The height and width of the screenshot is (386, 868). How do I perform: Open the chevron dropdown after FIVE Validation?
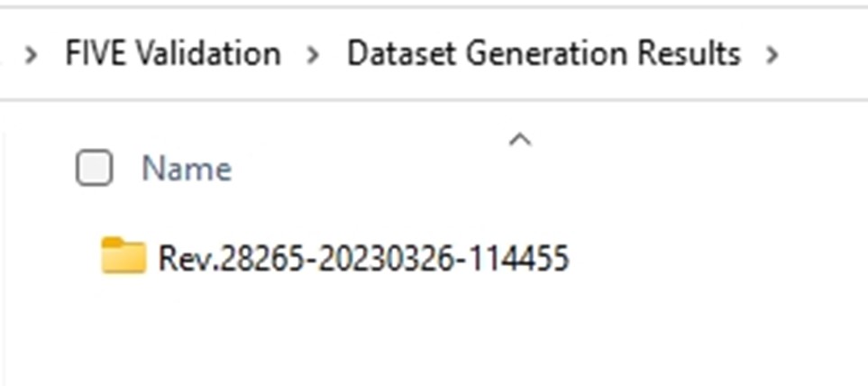pyautogui.click(x=313, y=54)
